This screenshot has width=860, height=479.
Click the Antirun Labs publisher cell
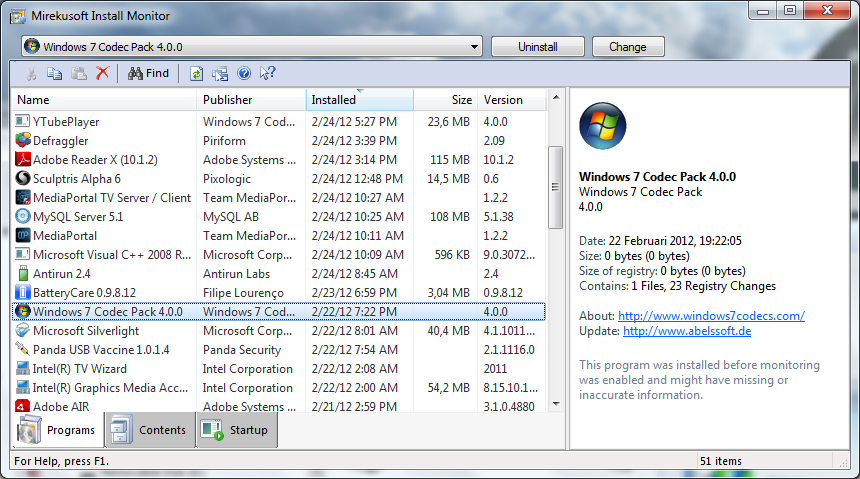click(x=236, y=274)
